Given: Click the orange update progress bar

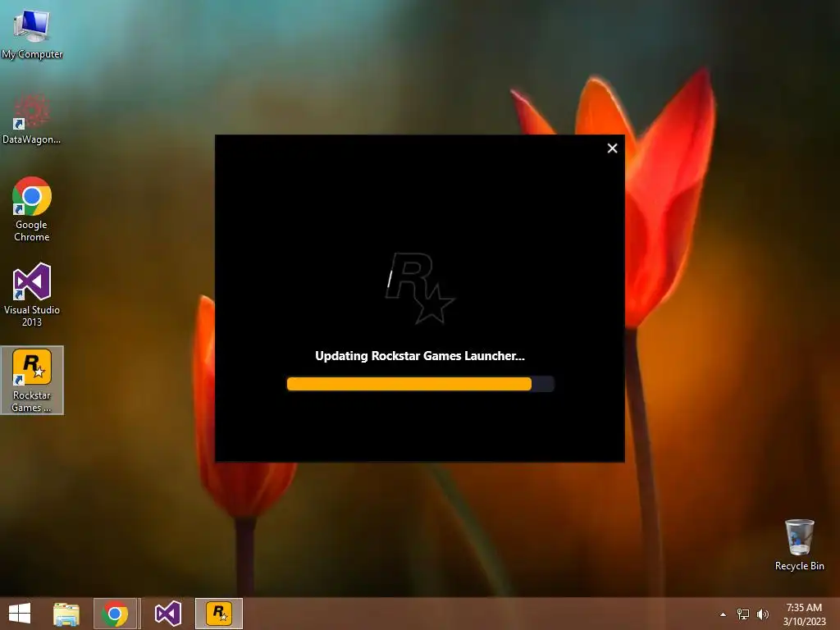Looking at the screenshot, I should point(421,384).
